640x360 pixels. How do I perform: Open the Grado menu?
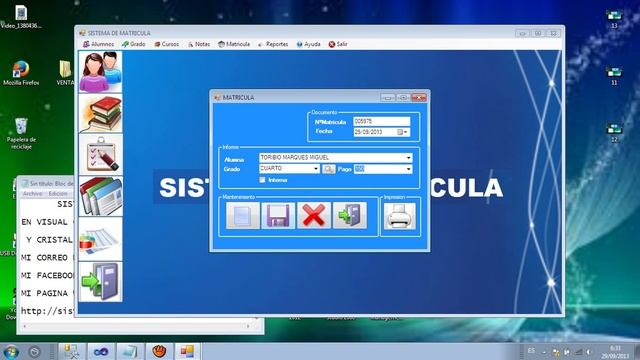[x=133, y=44]
